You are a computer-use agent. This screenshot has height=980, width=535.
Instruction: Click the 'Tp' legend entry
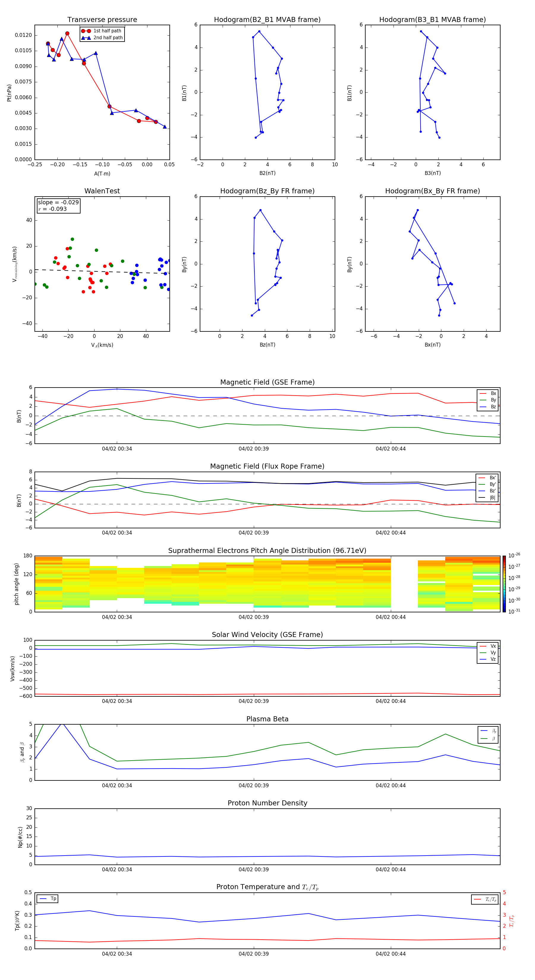[x=48, y=899]
